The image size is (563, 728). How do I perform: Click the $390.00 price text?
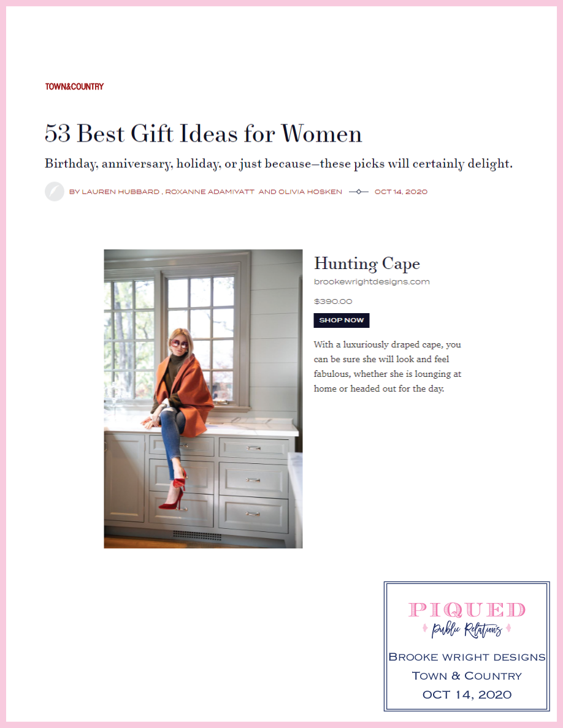[333, 301]
